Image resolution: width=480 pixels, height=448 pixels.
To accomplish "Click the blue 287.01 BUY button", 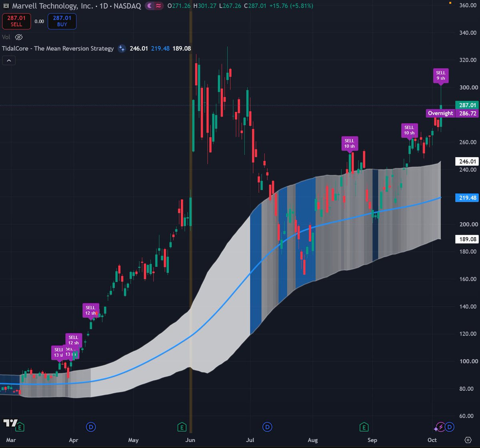I will (x=62, y=21).
